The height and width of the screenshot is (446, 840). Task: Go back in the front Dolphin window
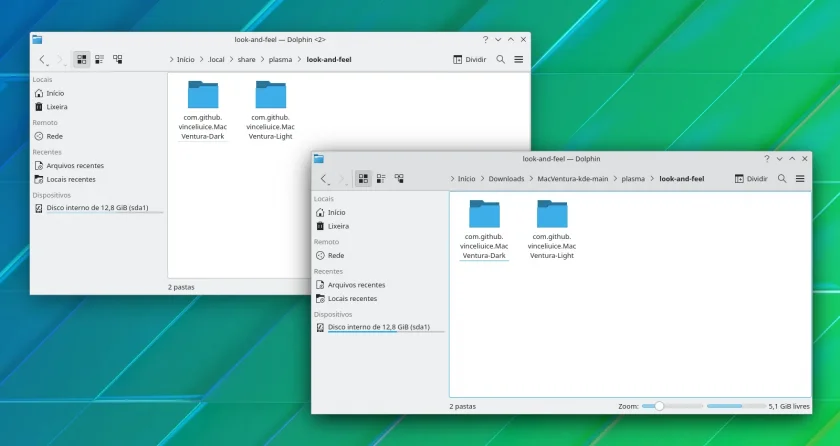click(324, 179)
